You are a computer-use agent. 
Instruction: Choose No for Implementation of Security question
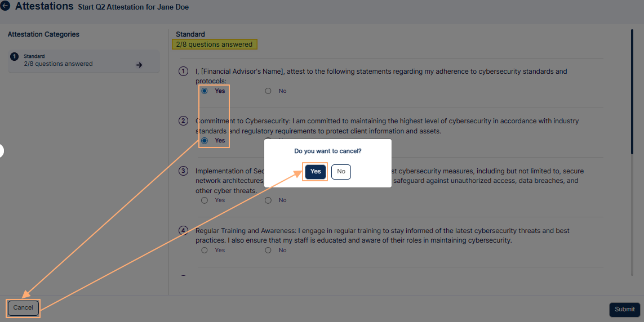(x=268, y=200)
